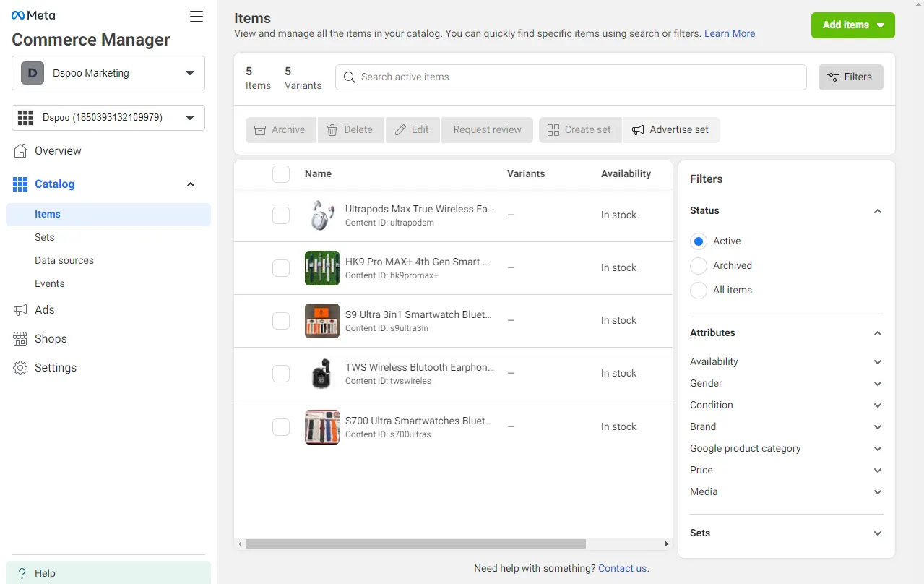Open the hamburger menu beside Meta logo
The width and height of the screenshot is (924, 584).
[197, 17]
